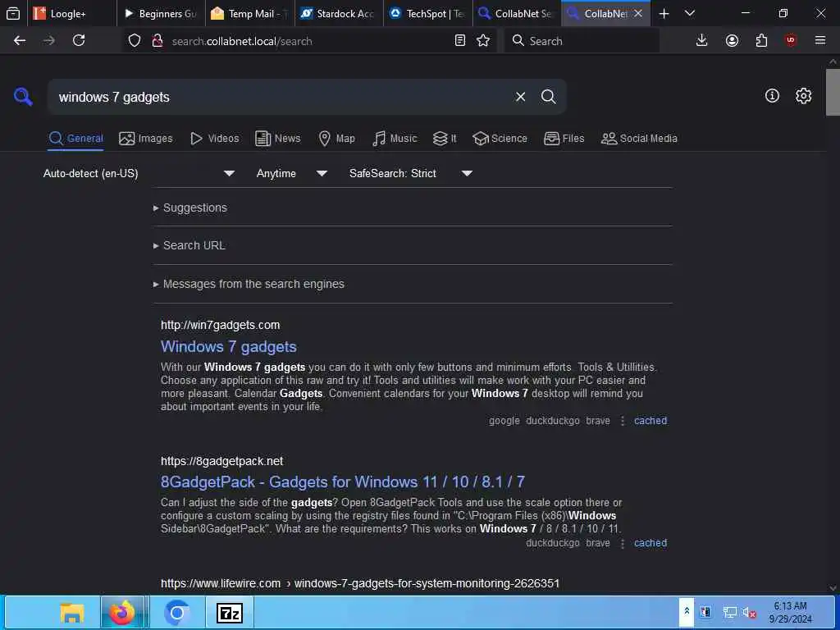The width and height of the screenshot is (840, 630).
Task: Click the muted volume tray icon
Action: pos(748,612)
